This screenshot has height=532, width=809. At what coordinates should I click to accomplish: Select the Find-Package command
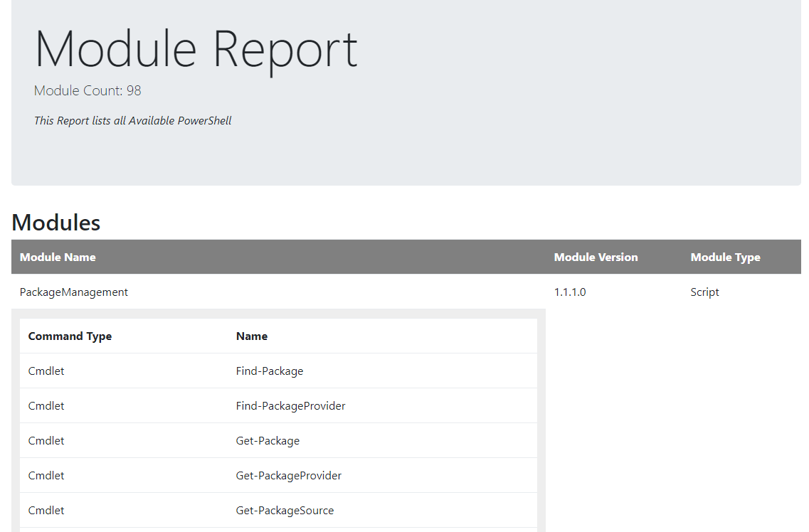coord(270,371)
